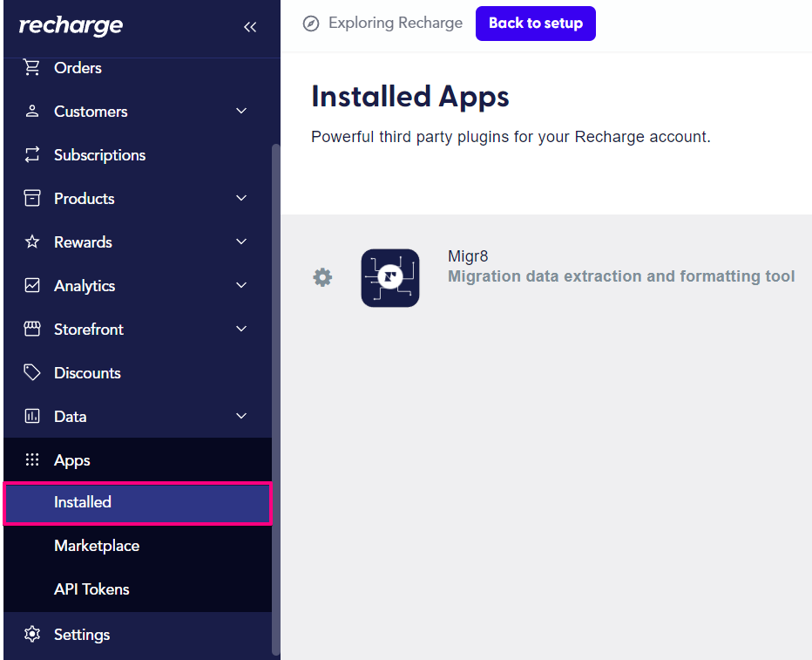Expand the Customers section chevron
812x660 pixels.
[240, 111]
